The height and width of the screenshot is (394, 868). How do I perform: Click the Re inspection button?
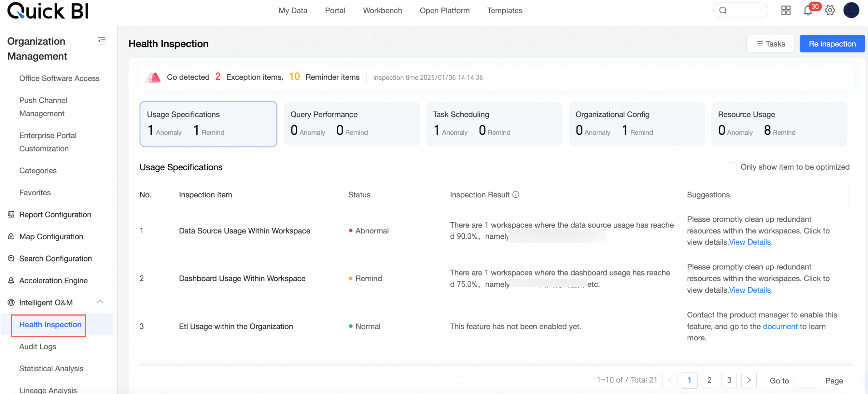[x=832, y=44]
